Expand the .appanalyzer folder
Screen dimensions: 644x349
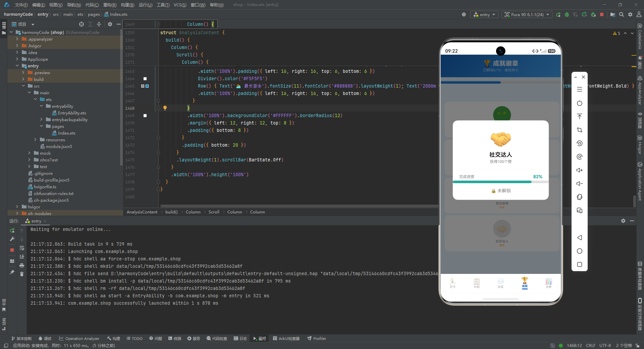coord(17,39)
